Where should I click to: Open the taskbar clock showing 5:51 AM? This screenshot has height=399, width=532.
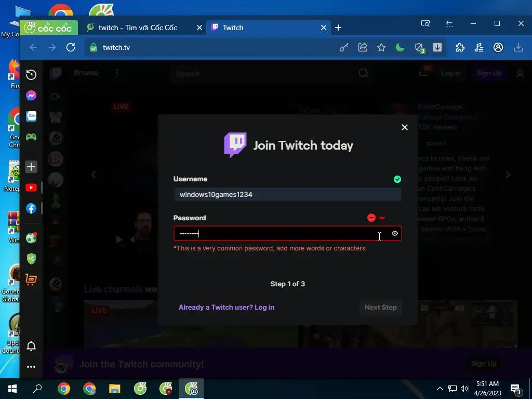pyautogui.click(x=487, y=389)
